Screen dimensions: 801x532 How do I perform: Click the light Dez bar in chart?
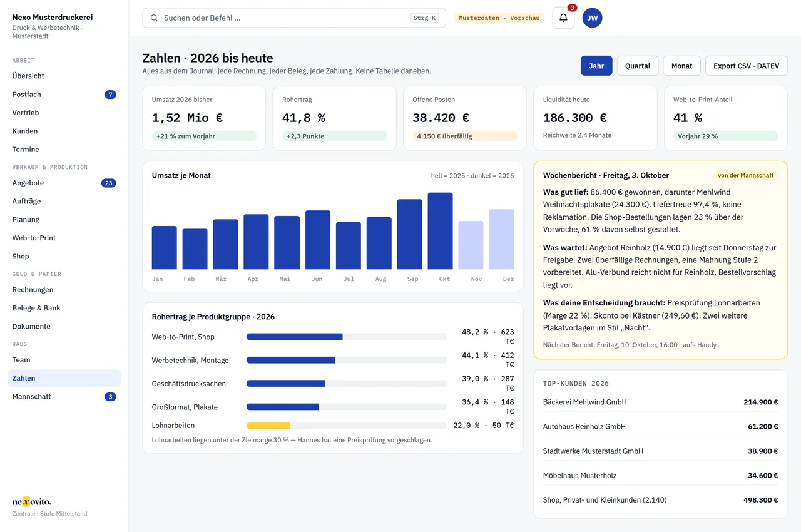pos(501,239)
